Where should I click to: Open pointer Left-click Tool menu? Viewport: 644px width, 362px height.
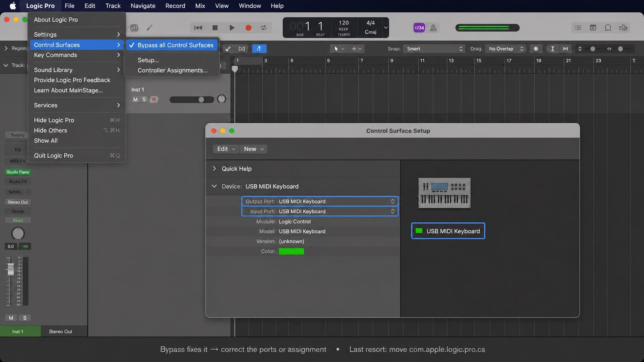pos(339,49)
